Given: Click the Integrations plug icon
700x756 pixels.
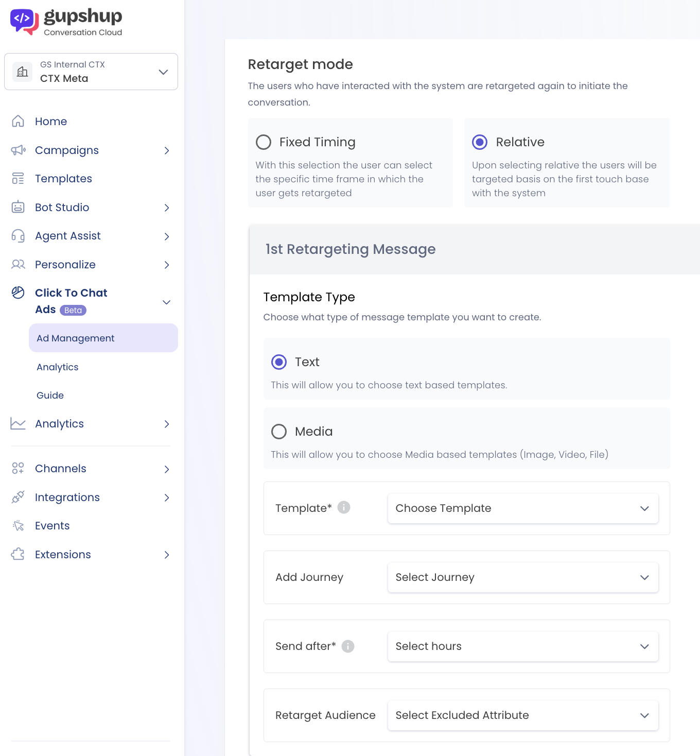Looking at the screenshot, I should [18, 497].
